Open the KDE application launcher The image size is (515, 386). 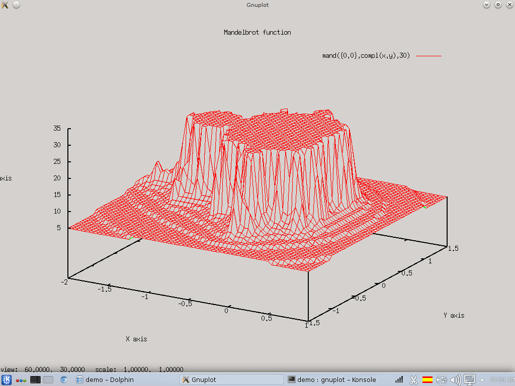[x=6, y=380]
